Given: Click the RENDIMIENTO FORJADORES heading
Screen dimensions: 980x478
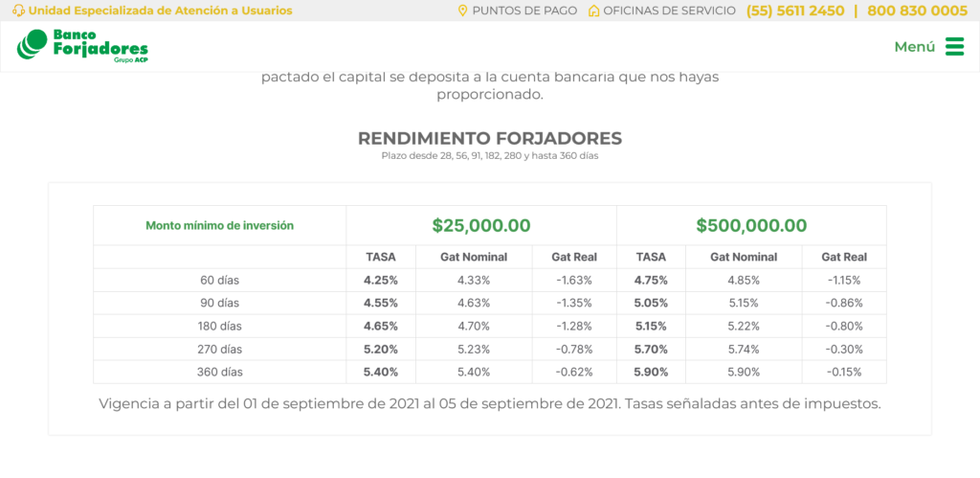Looking at the screenshot, I should (490, 138).
